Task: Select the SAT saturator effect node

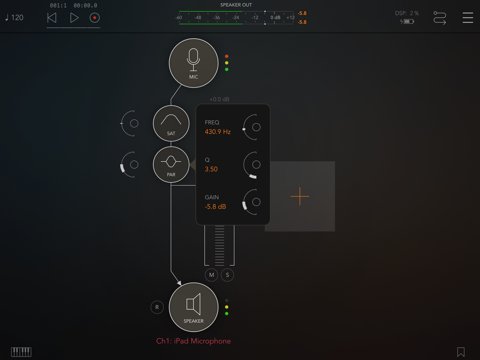Action: [171, 123]
